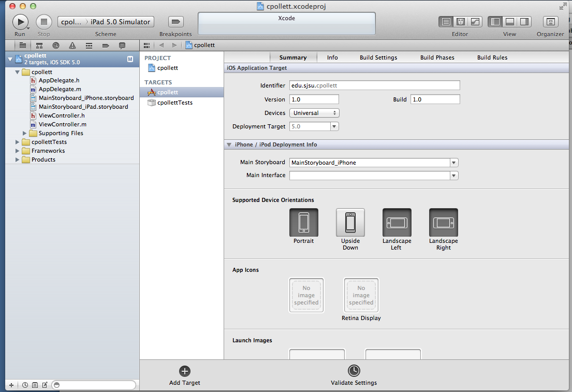Image resolution: width=572 pixels, height=392 pixels.
Task: Toggle the Breakpoints button
Action: pyautogui.click(x=175, y=22)
